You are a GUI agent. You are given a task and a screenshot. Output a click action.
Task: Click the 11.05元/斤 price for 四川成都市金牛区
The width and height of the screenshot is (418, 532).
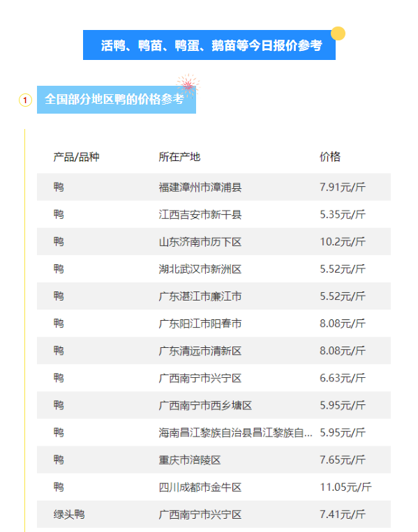pyautogui.click(x=345, y=487)
